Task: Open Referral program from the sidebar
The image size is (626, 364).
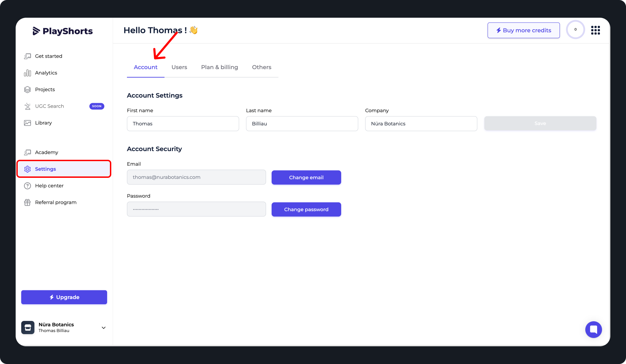Action: point(64,202)
